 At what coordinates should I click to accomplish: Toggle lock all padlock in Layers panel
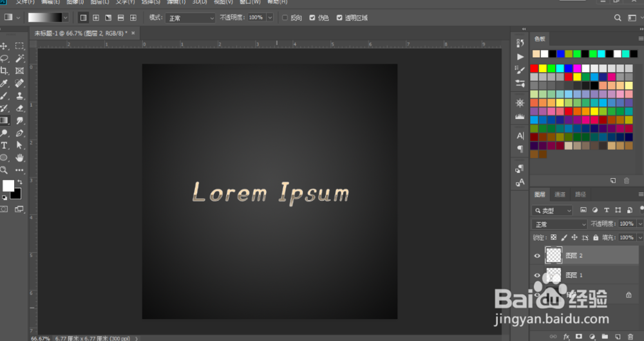tap(596, 237)
